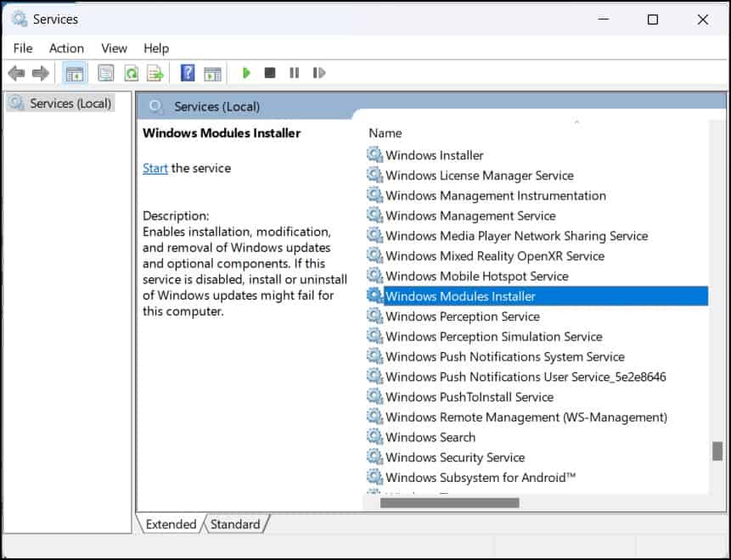Click the Restart Service icon
Viewport: 731px width, 560px height.
click(x=319, y=73)
